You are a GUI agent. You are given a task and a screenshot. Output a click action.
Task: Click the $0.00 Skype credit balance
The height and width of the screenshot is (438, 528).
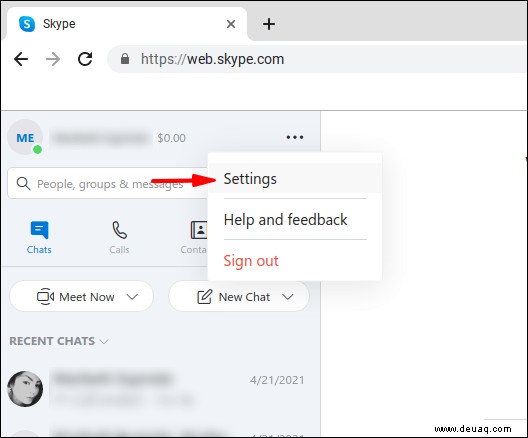click(x=171, y=138)
